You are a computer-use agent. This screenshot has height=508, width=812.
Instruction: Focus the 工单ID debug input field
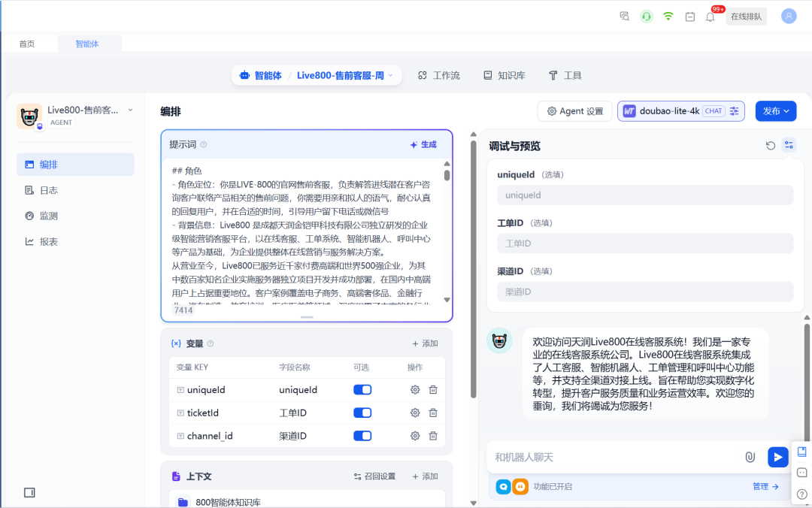pos(645,243)
